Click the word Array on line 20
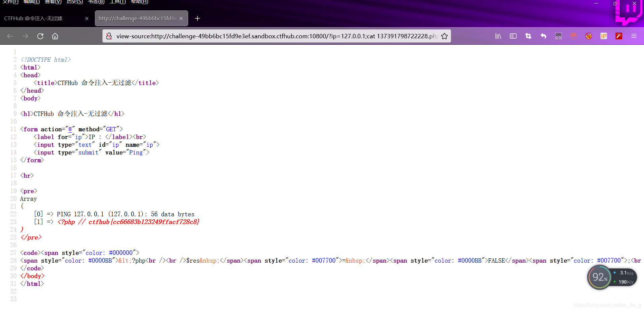 29,199
